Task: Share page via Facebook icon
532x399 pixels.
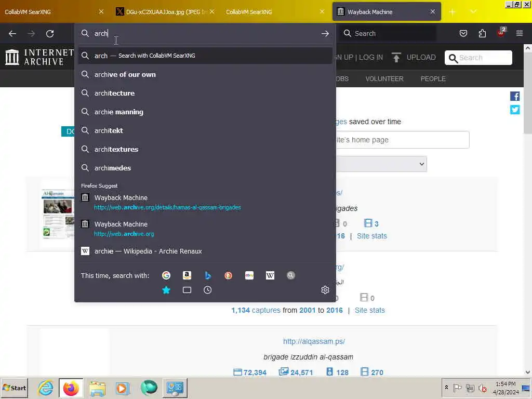Action: pos(515,96)
